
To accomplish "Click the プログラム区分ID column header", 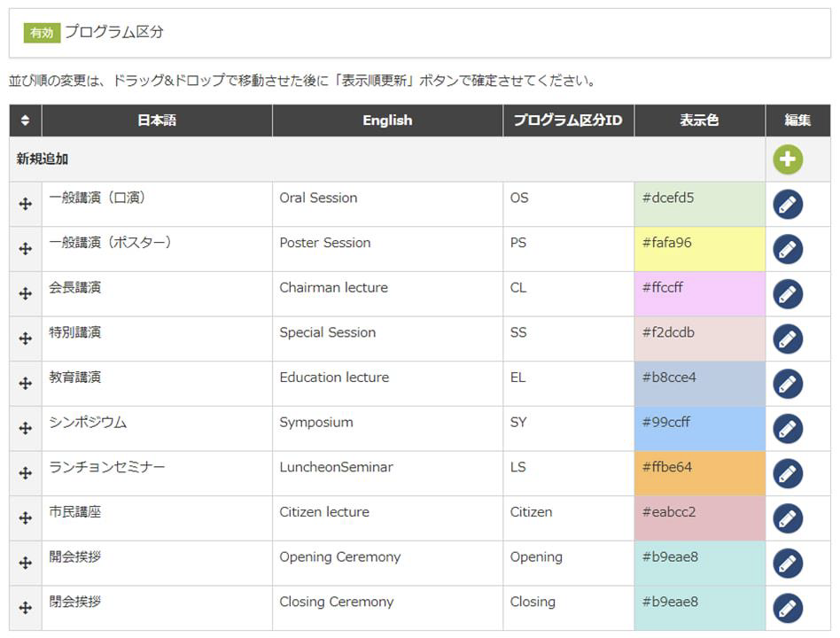I will [x=568, y=121].
